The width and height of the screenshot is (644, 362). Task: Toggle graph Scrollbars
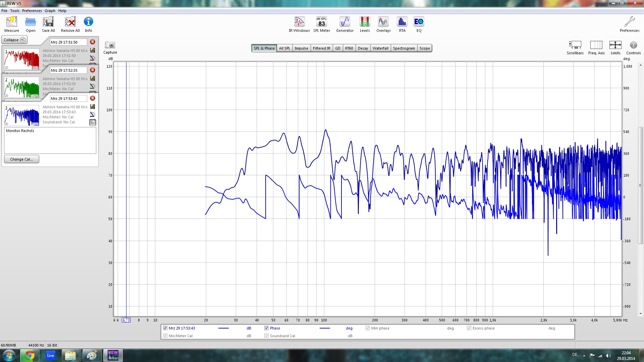575,48
